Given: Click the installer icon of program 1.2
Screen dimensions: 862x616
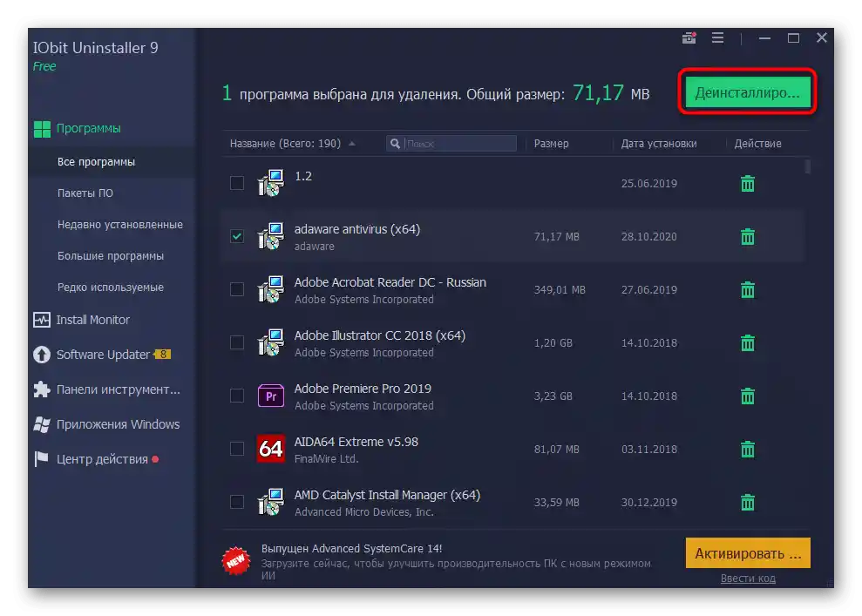Looking at the screenshot, I should 271,183.
